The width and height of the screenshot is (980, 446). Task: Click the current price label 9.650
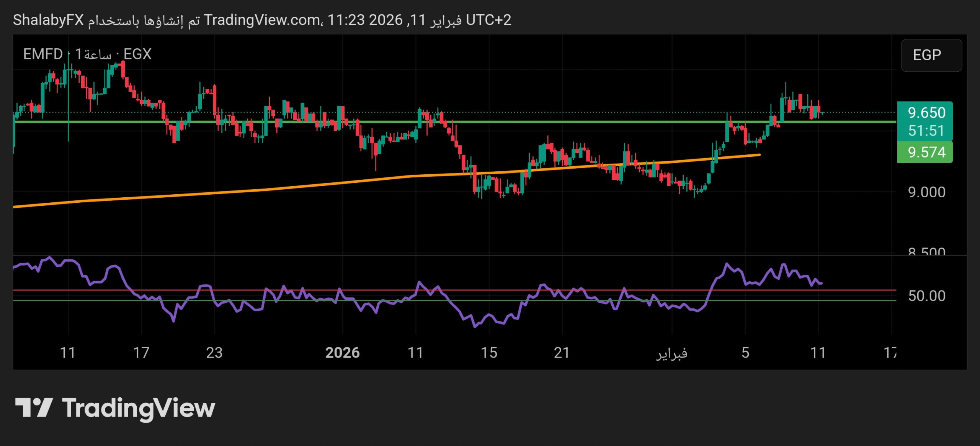click(926, 113)
